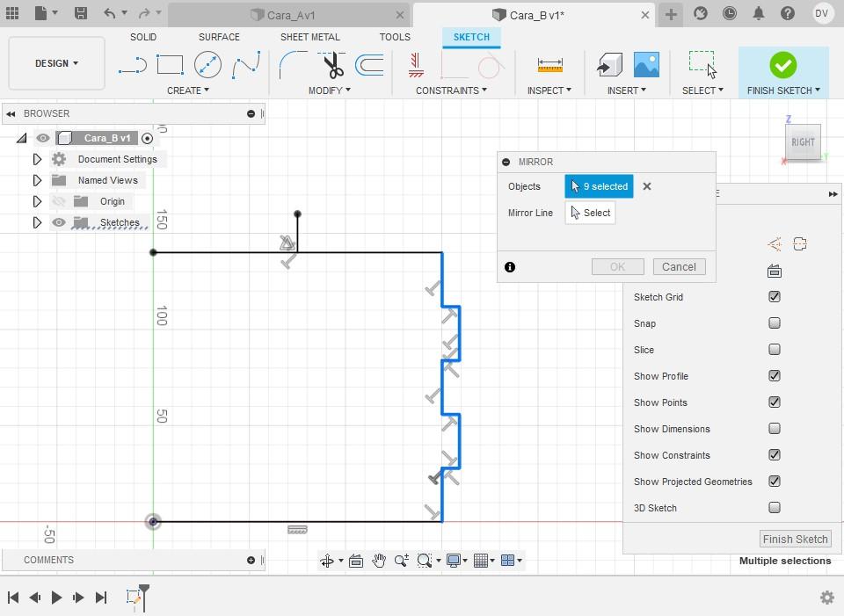Image resolution: width=844 pixels, height=616 pixels.
Task: Click the Insert Canvas image icon
Action: [646, 65]
